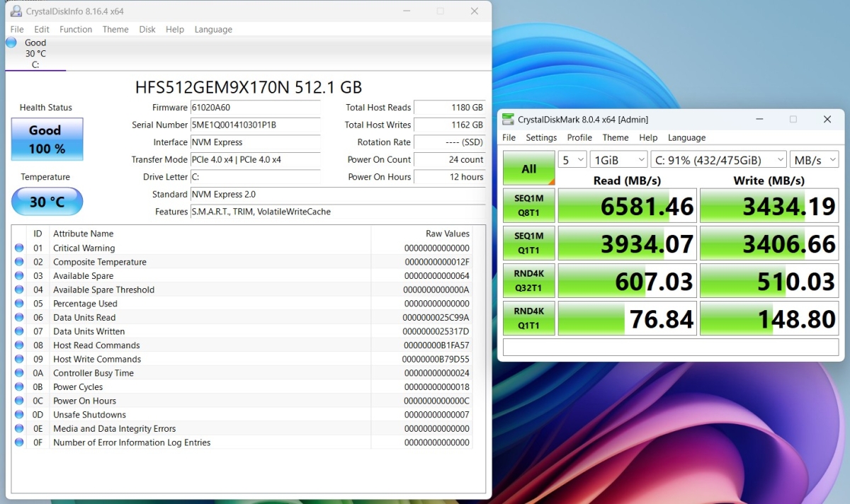Open the File menu in CrystalDiskInfo
This screenshot has width=850, height=504.
click(x=17, y=30)
